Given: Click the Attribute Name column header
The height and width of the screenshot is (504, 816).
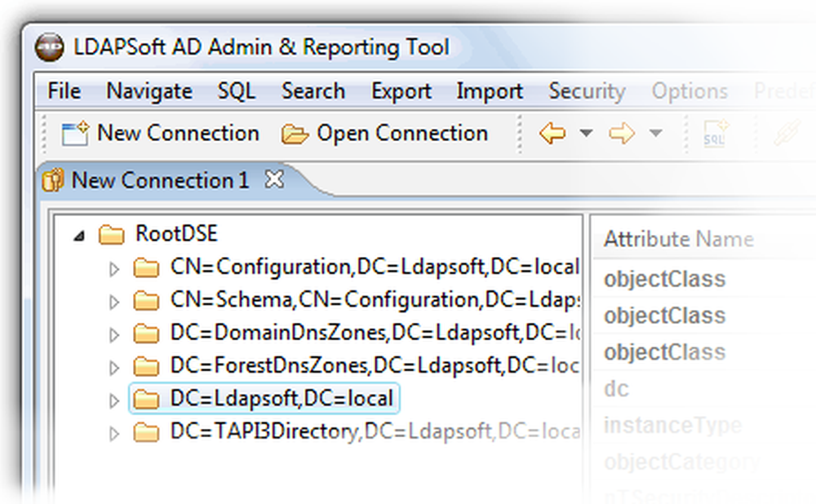Looking at the screenshot, I should [x=678, y=239].
